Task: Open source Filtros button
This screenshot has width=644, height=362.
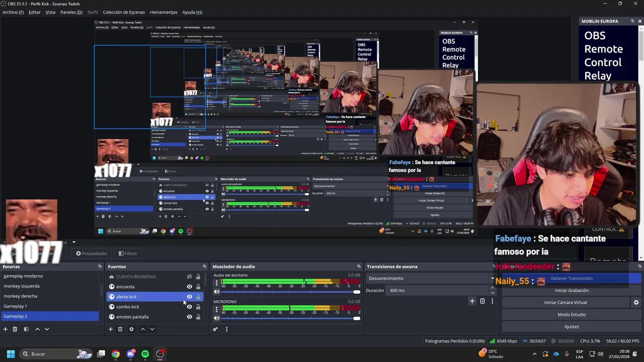Action: click(127, 253)
